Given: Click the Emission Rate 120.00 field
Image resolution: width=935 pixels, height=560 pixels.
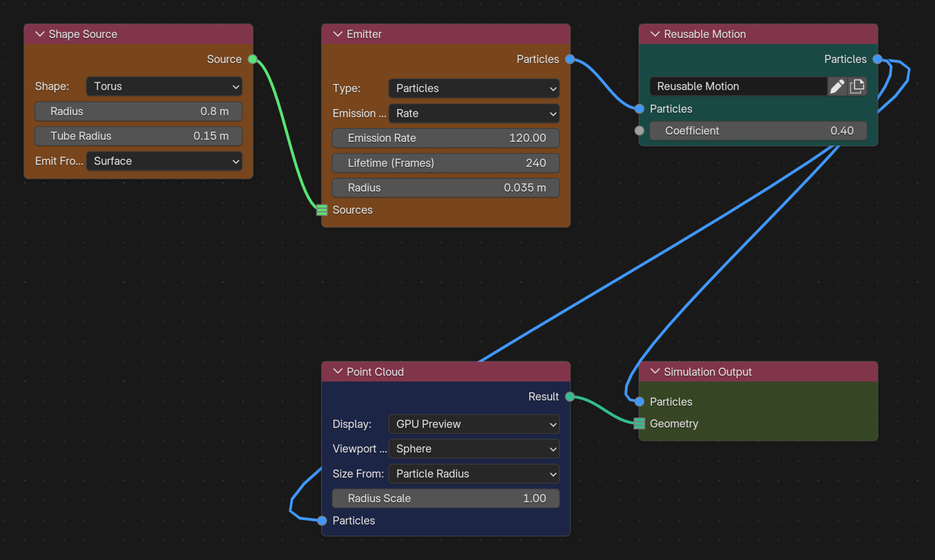Looking at the screenshot, I should tap(446, 138).
